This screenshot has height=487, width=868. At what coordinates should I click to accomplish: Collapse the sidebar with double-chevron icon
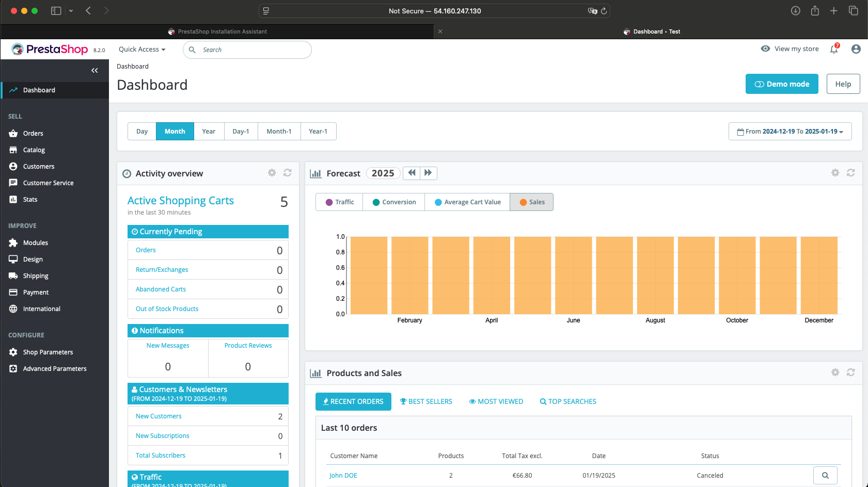[94, 71]
